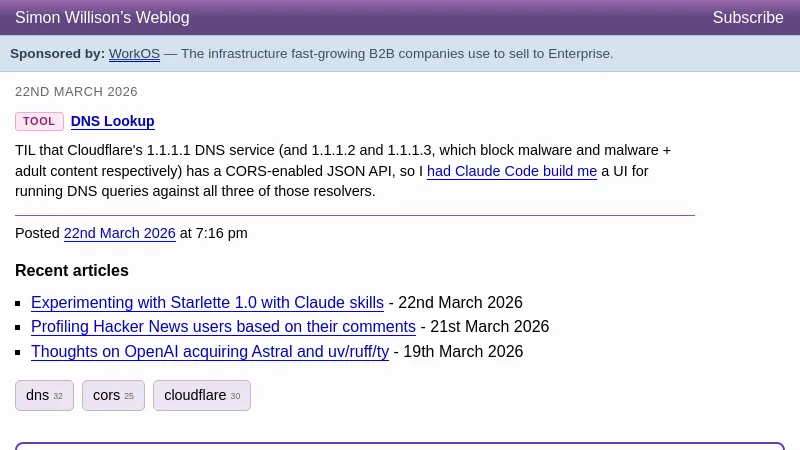Click the 'at 7:16 pm' post time text
This screenshot has width=800, height=450.
[214, 233]
